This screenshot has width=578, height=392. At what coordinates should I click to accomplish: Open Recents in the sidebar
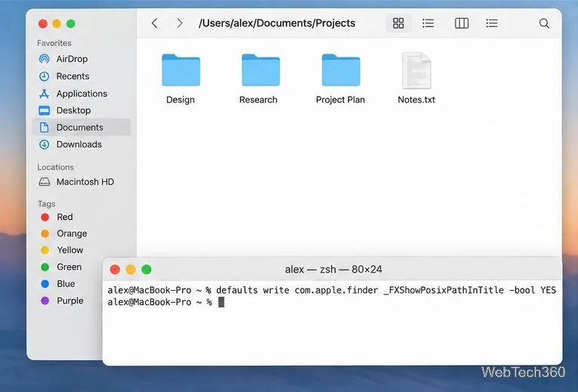82,76
